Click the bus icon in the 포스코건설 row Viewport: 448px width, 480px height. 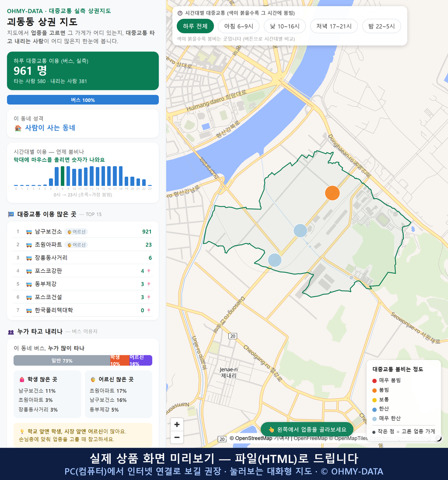pos(29,297)
